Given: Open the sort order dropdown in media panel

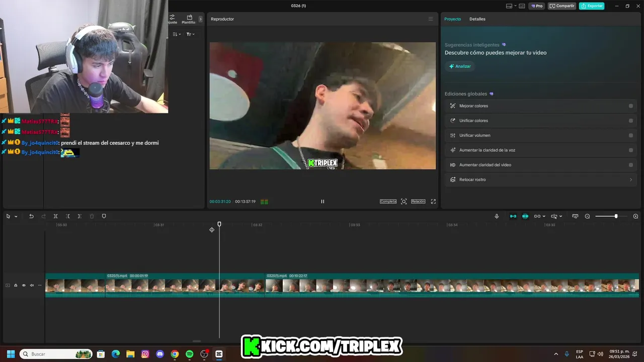Looking at the screenshot, I should click(x=177, y=34).
